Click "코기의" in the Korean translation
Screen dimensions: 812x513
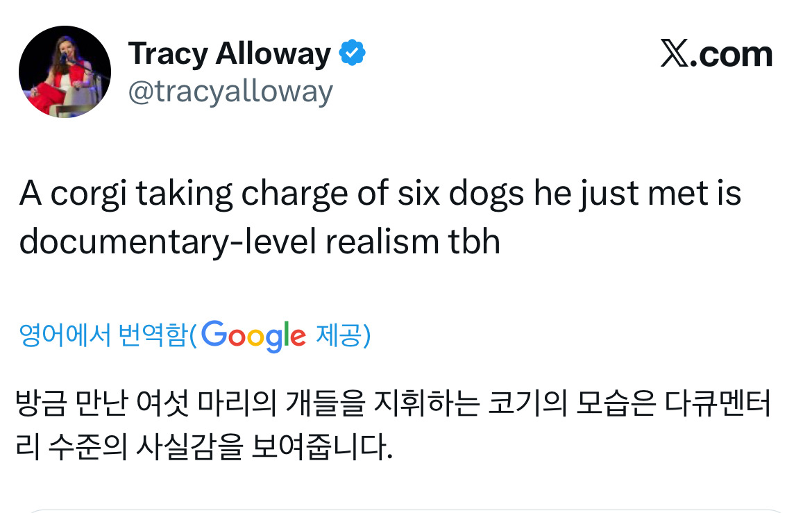(525, 405)
